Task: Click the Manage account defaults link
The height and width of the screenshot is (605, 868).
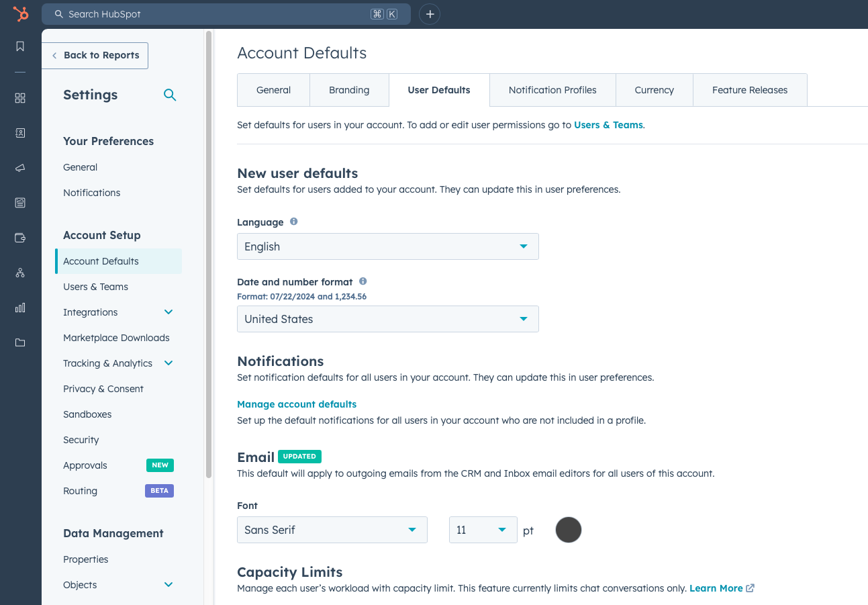Action: pyautogui.click(x=297, y=404)
